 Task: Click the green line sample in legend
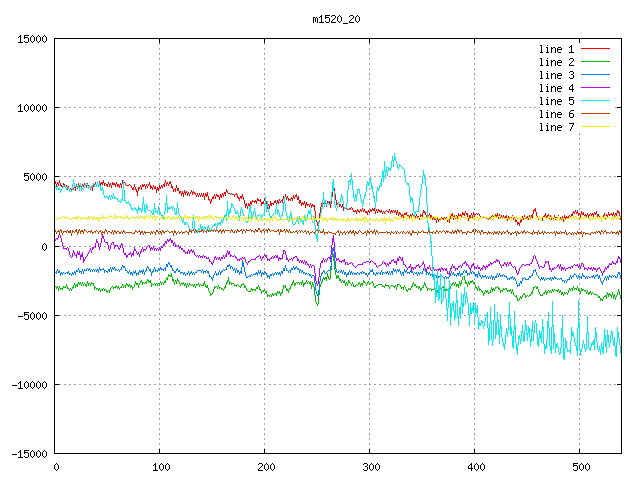point(596,62)
